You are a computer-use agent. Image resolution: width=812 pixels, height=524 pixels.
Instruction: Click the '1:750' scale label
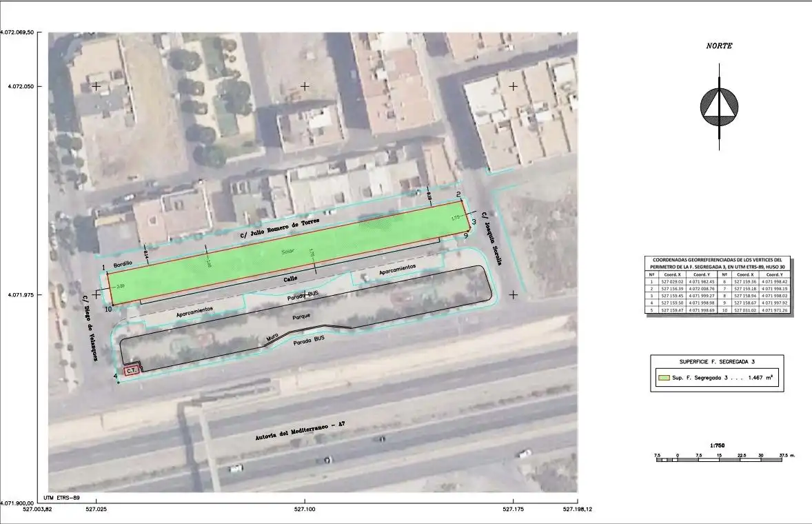[718, 445]
